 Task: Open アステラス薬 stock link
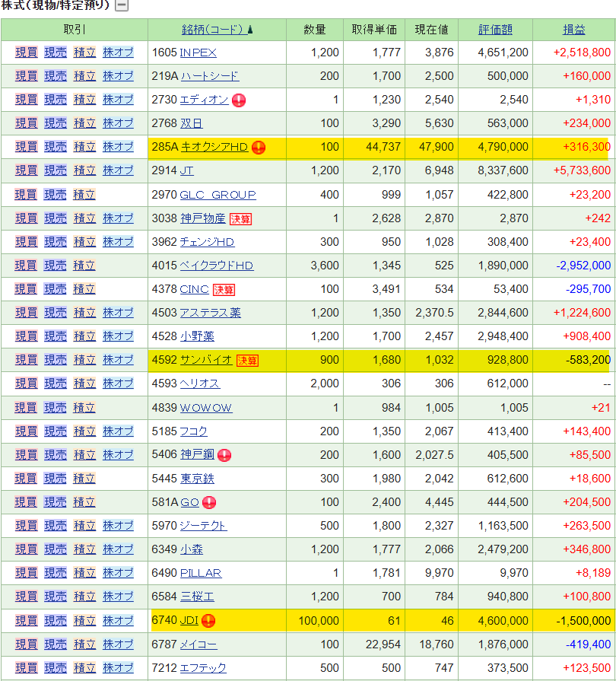(x=210, y=313)
